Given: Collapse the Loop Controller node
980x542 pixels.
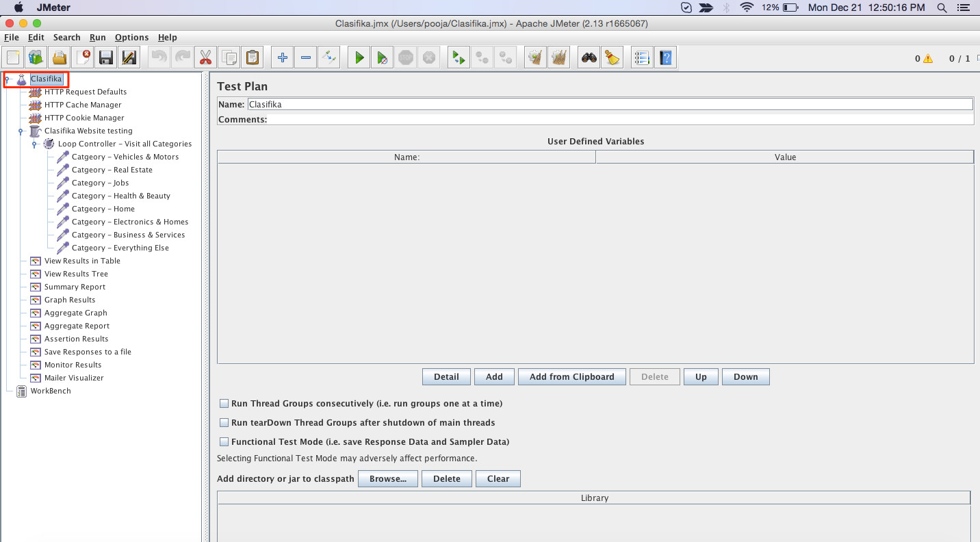Looking at the screenshot, I should pos(35,144).
